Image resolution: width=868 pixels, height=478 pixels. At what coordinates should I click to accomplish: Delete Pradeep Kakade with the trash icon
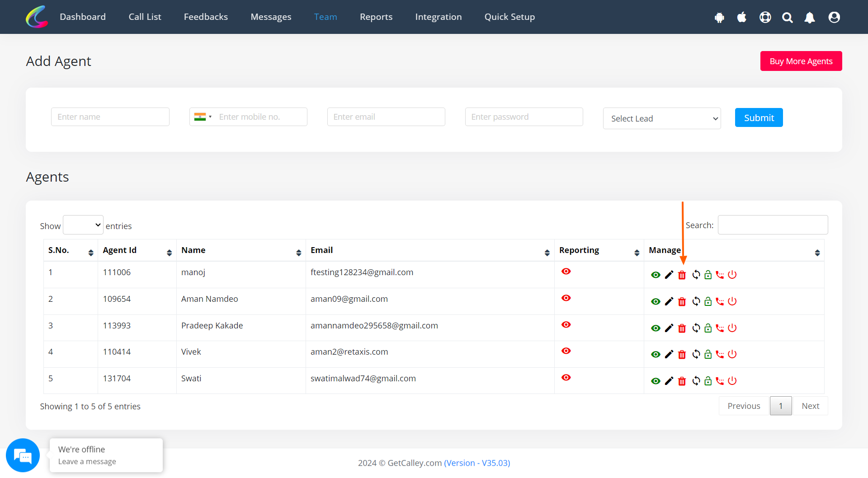682,328
